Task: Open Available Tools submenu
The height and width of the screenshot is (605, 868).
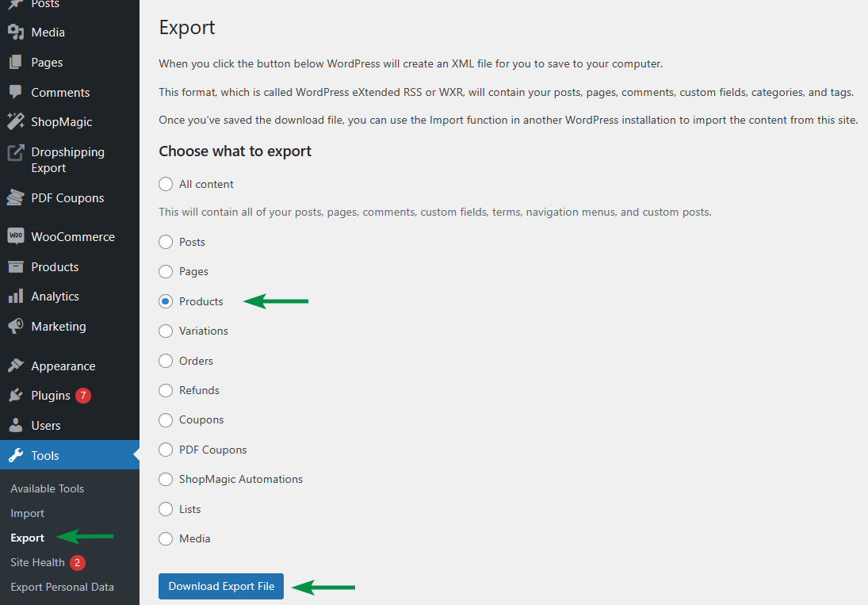Action: coord(48,488)
